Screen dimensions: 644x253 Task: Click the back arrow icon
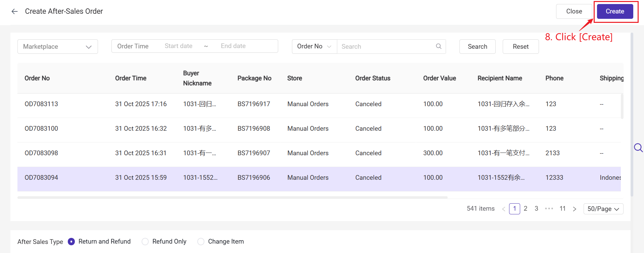coord(14,11)
